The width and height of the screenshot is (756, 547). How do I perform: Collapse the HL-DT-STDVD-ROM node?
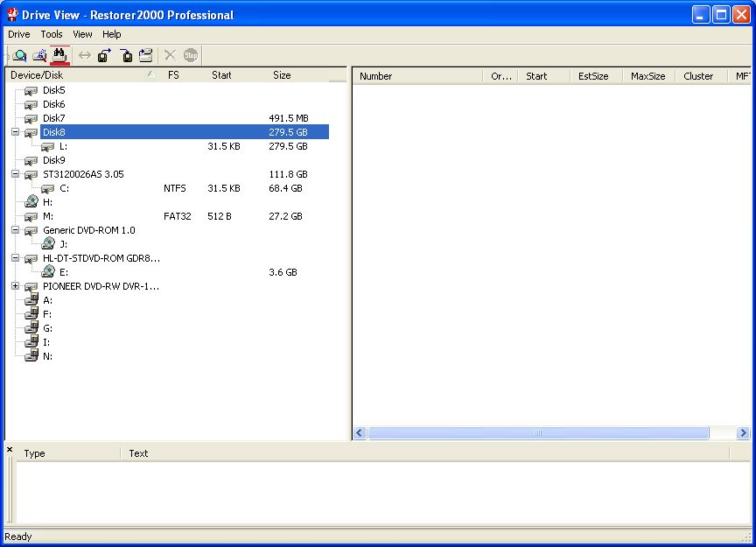point(16,257)
